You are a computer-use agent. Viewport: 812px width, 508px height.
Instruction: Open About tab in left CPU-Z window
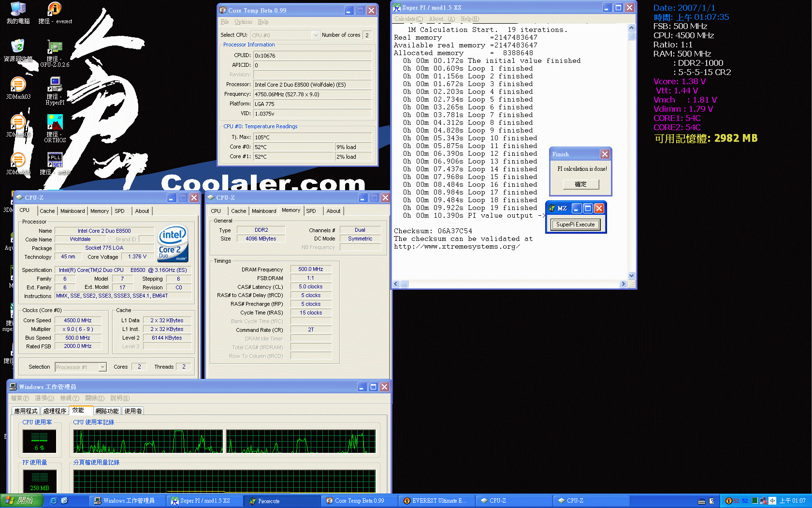coord(142,211)
